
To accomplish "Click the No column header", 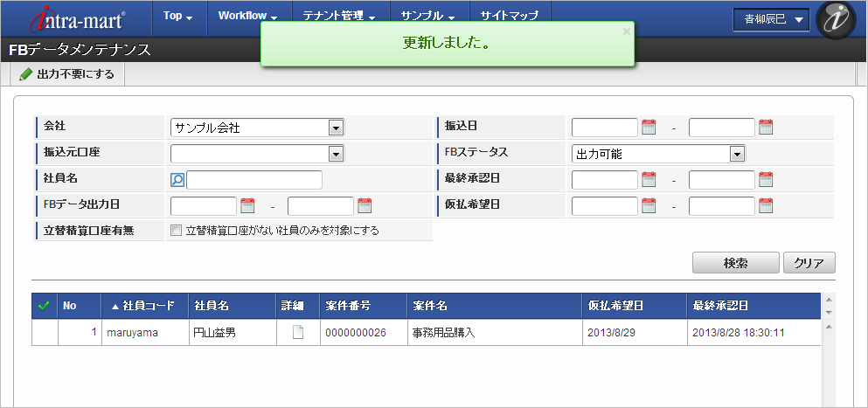I will (80, 306).
